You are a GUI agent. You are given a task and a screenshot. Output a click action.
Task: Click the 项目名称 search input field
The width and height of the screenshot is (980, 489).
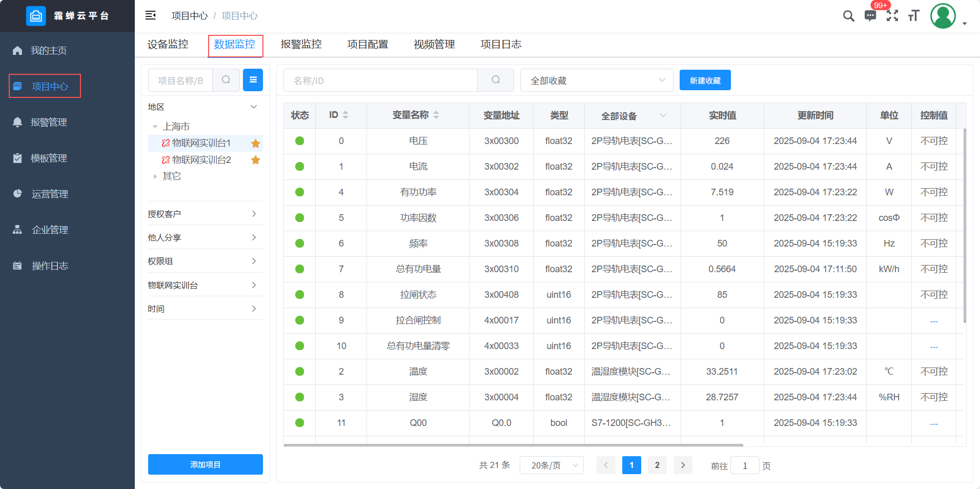click(x=180, y=80)
